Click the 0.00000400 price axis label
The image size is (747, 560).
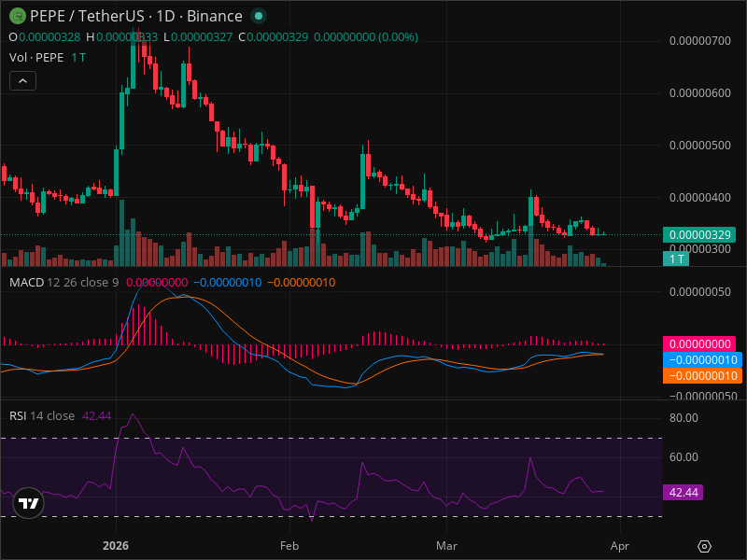(x=699, y=198)
